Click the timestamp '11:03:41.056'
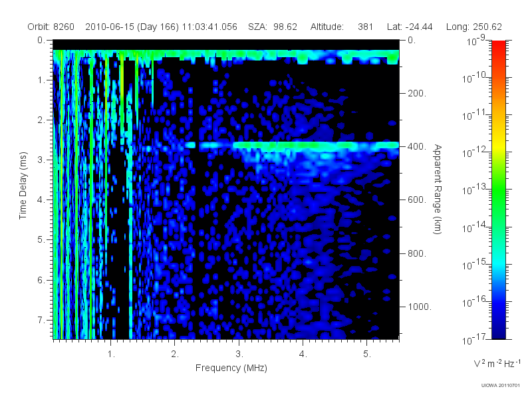This screenshot has height=399, width=532. pos(209,27)
